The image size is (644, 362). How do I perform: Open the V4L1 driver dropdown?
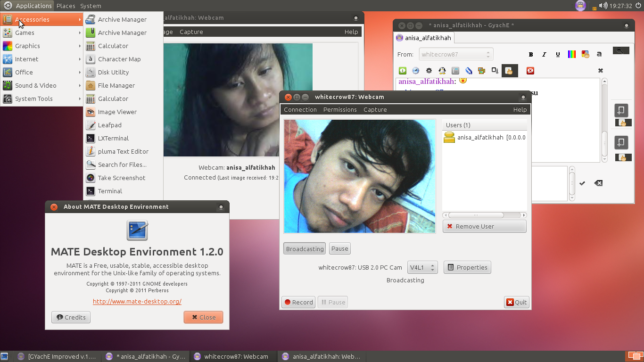click(x=422, y=267)
